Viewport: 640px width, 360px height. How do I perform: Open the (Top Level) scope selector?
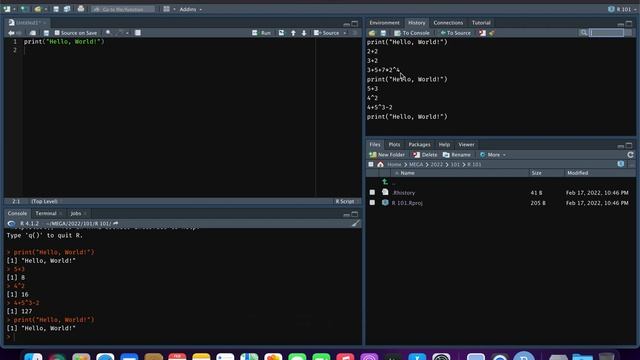tap(45, 201)
